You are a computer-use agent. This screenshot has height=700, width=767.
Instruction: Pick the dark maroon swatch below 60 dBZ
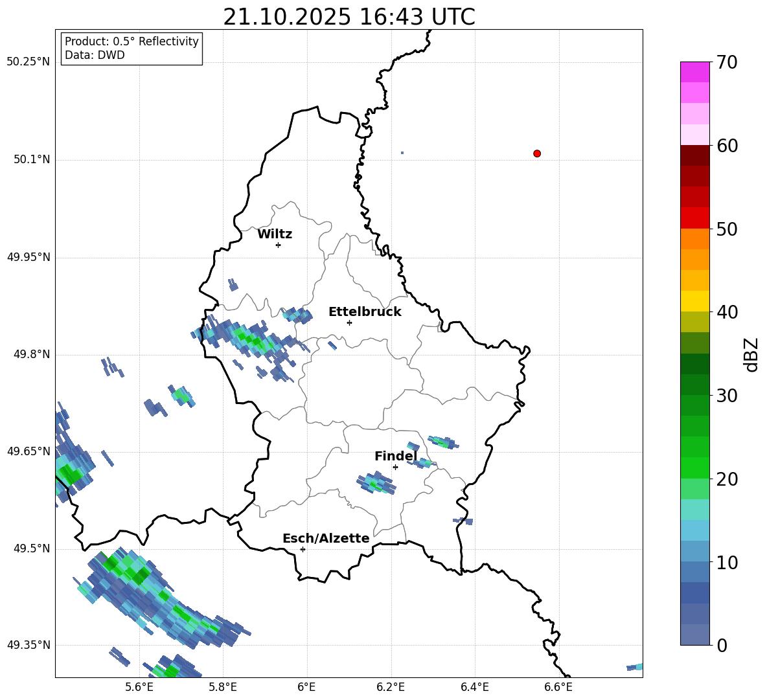(694, 155)
